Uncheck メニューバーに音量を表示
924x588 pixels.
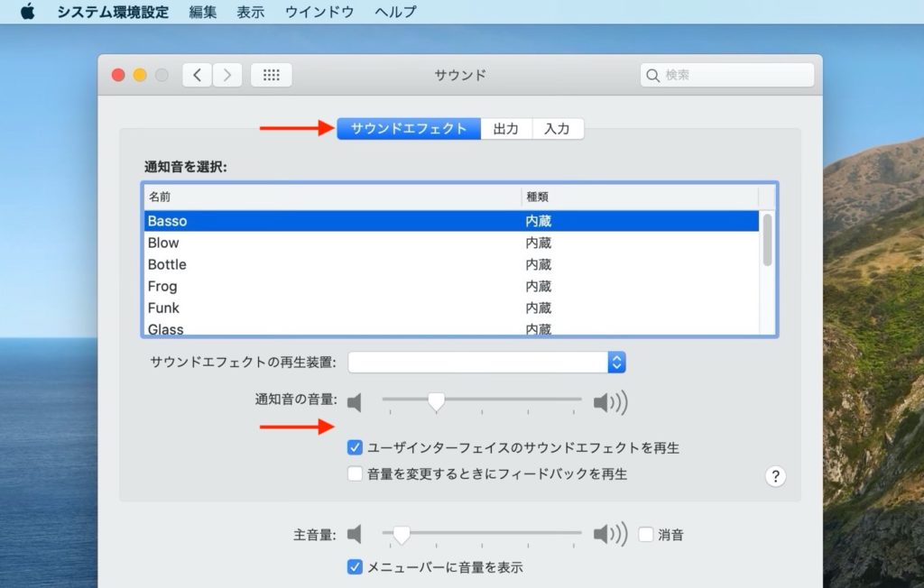click(355, 567)
